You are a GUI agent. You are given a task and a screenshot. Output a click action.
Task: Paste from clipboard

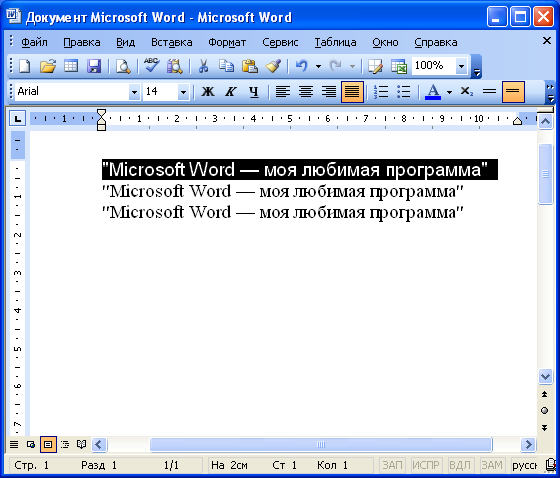(250, 66)
